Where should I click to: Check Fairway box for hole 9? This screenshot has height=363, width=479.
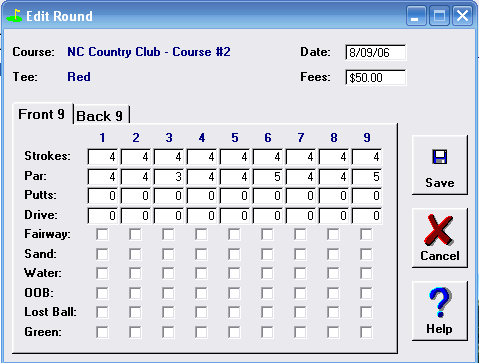coord(366,234)
